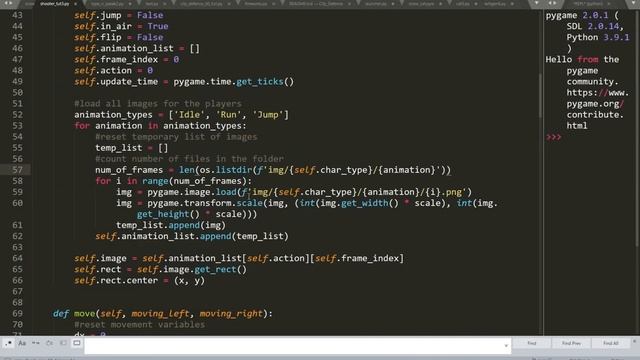Click 'Python 3.9.1' in console output
Screen dimensions: 640x360
click(x=598, y=37)
